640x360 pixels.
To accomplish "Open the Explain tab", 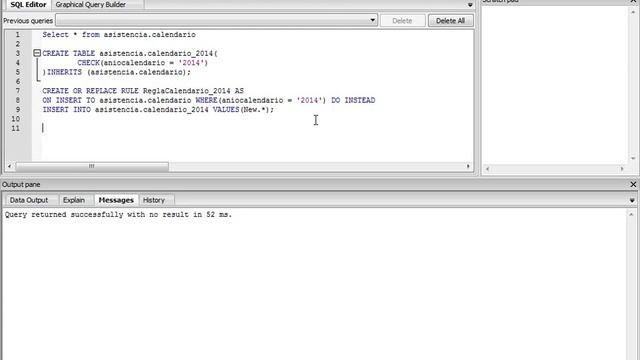I will pos(74,200).
